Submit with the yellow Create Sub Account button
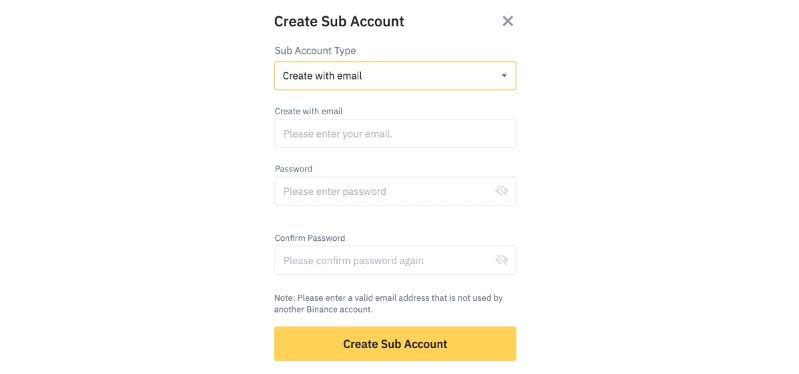Viewport: 799px width, 374px height. point(395,344)
